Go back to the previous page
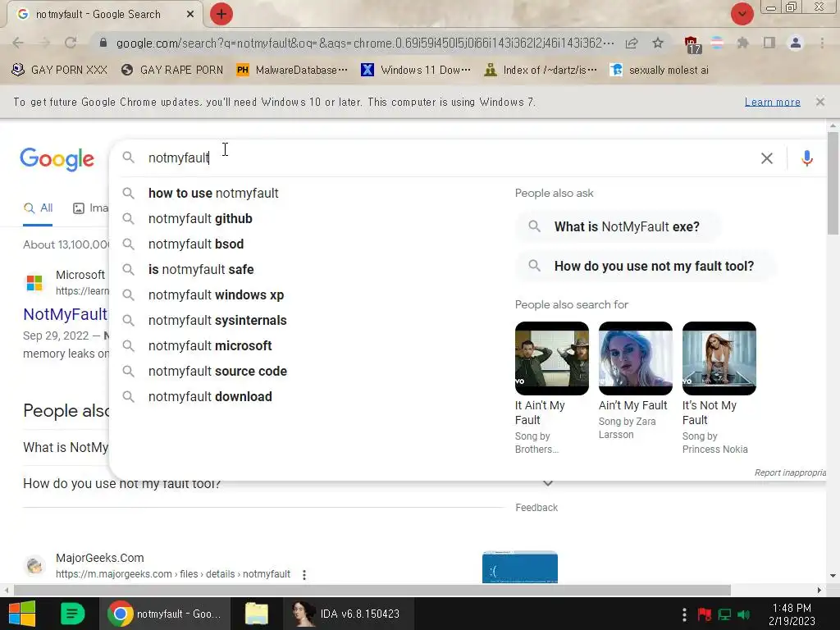This screenshot has height=630, width=840. (x=18, y=43)
